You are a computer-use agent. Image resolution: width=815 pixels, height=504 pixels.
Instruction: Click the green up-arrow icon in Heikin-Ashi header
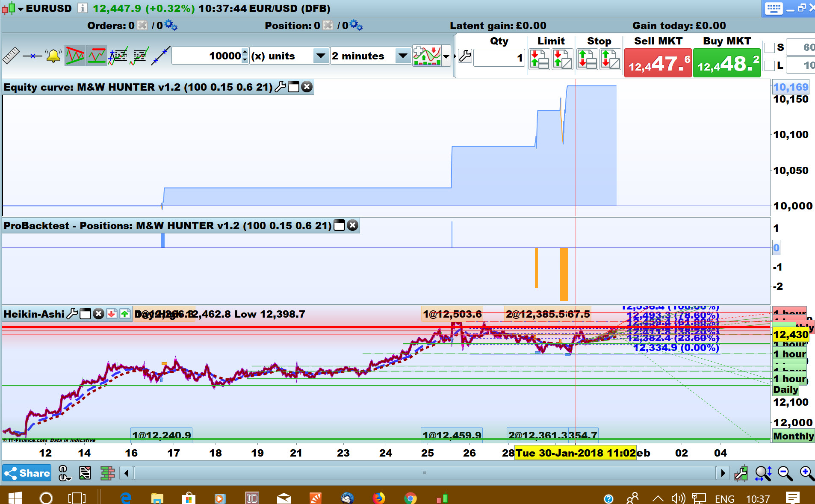coord(125,314)
